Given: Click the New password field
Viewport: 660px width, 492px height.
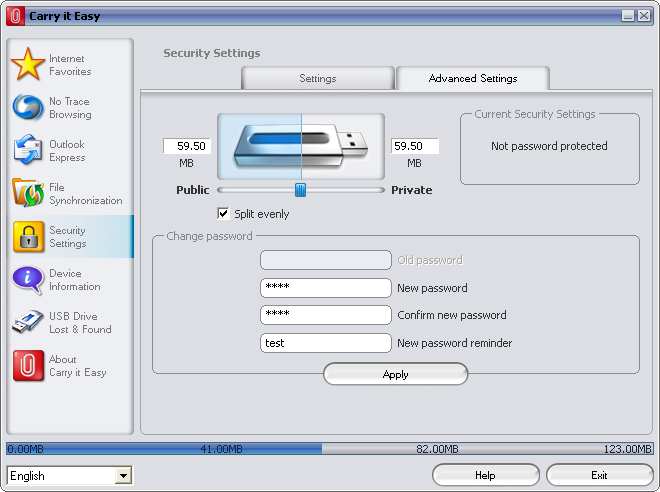Looking at the screenshot, I should click(x=326, y=288).
